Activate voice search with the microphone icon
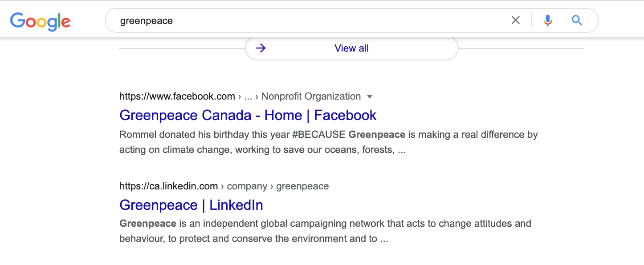This screenshot has height=265, width=644. (x=547, y=20)
